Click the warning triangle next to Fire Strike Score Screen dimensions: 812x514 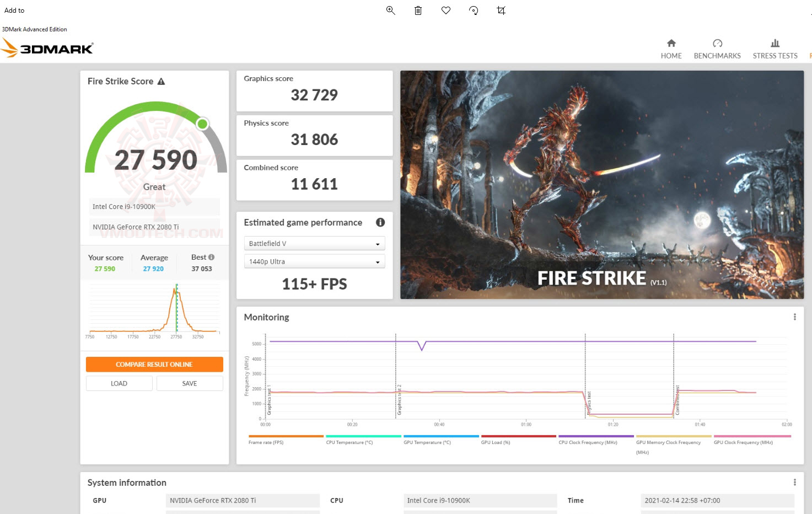point(161,81)
